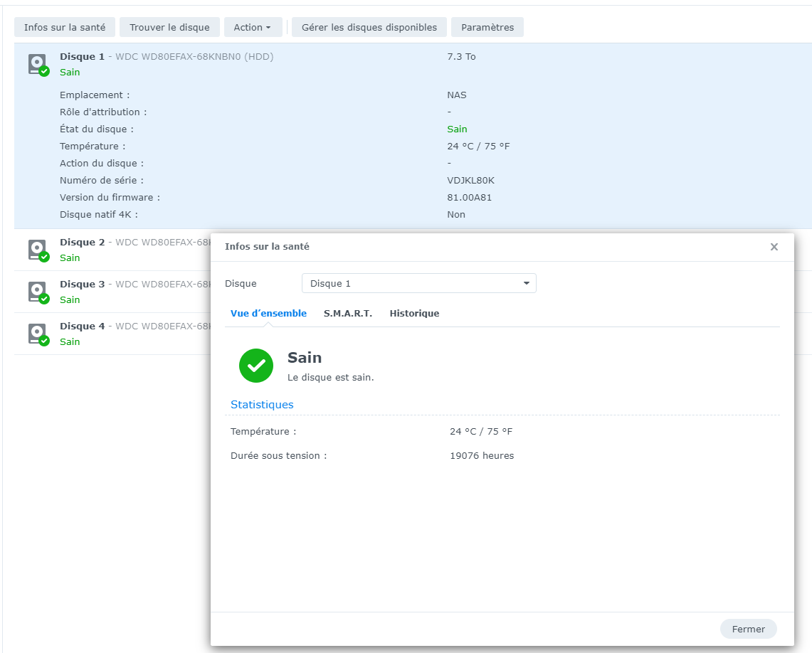Click the Sain status under Disque 4
The height and width of the screenshot is (653, 812).
click(70, 341)
